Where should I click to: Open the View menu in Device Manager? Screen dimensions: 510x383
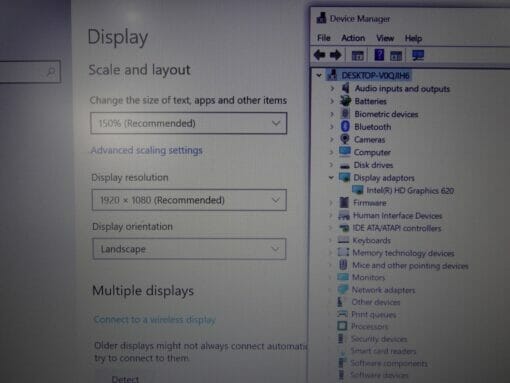pyautogui.click(x=385, y=38)
